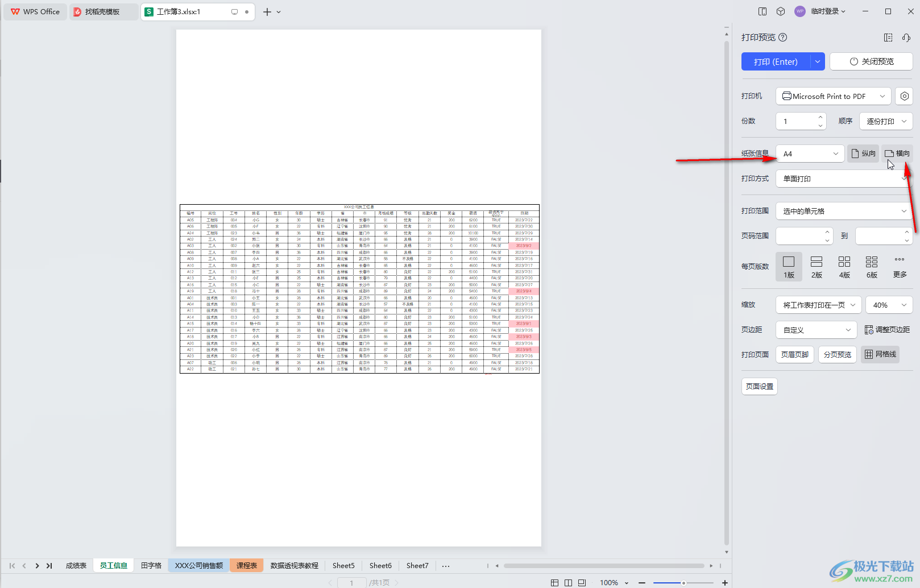Click the copies count field
This screenshot has width=920, height=588.
tap(796, 121)
